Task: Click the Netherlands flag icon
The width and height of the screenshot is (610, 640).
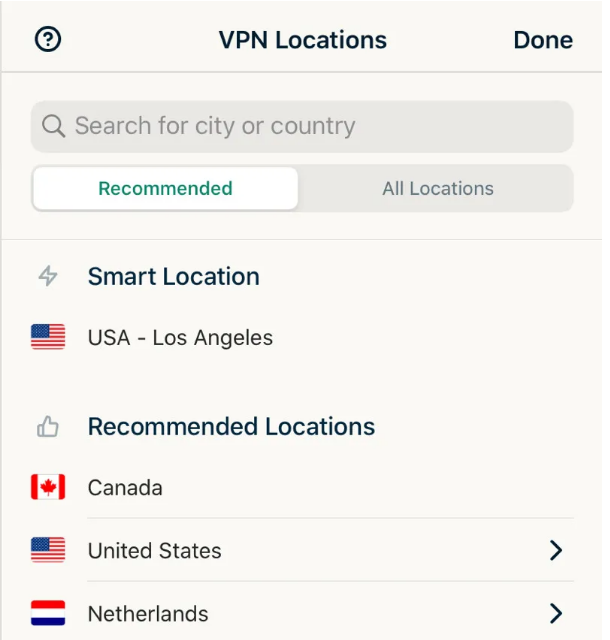Action: click(48, 613)
